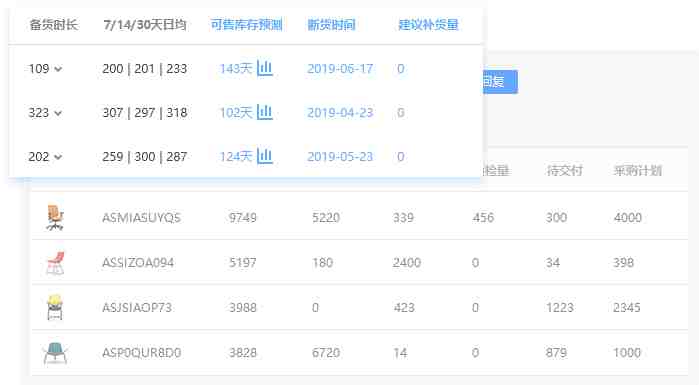
Task: Click SKU code ASJSIAOP73
Action: coord(137,307)
